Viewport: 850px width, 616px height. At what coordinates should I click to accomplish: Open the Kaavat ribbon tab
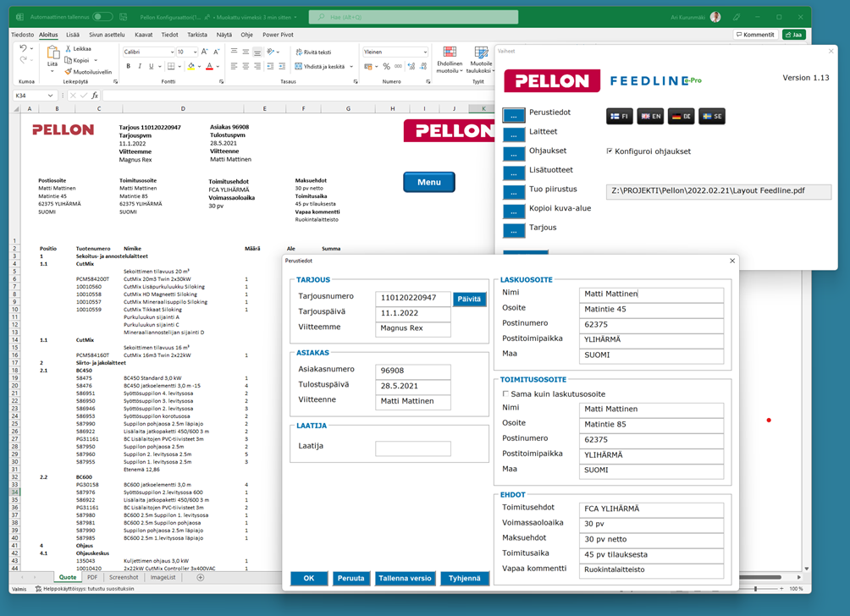coord(143,35)
